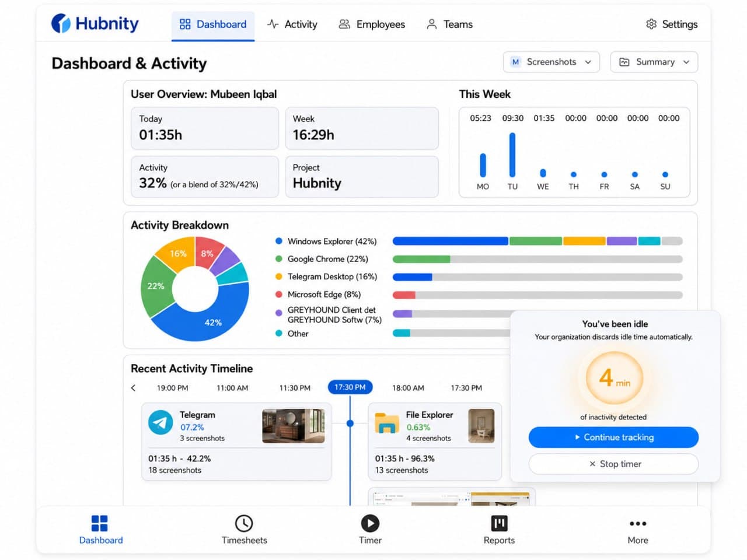Open the File Explorer screenshot thumbnail
Image resolution: width=747 pixels, height=560 pixels.
[481, 426]
